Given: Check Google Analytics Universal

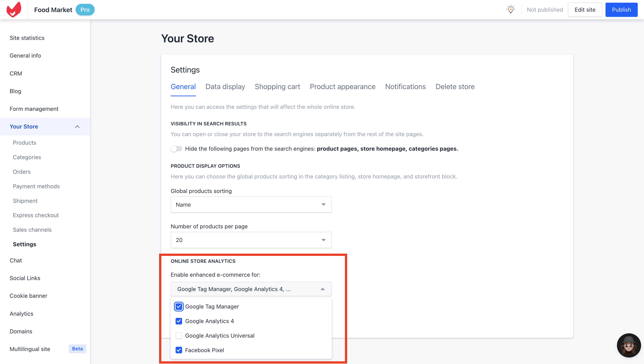Looking at the screenshot, I should coord(179,336).
